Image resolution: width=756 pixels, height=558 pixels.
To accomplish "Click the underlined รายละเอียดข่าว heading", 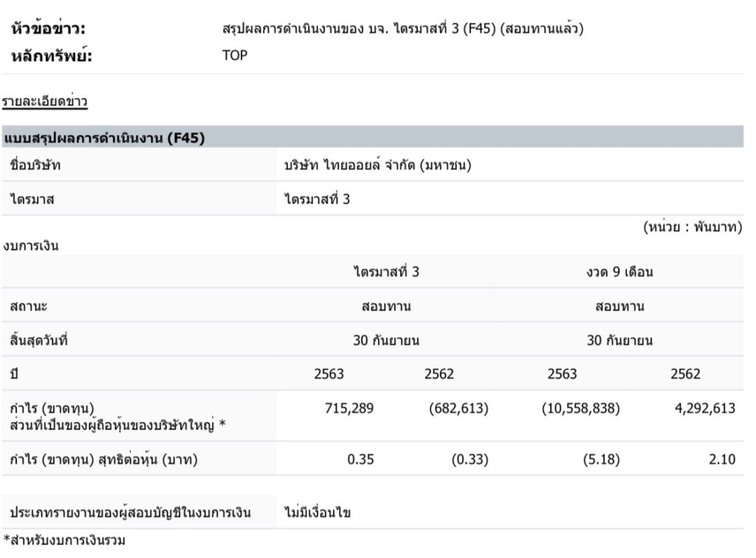I will click(44, 101).
